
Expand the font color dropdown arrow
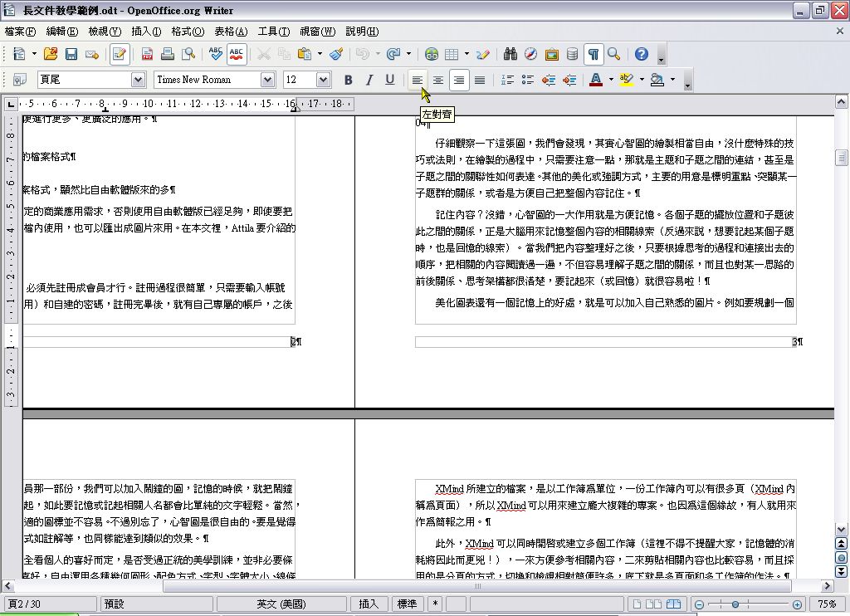[x=611, y=80]
